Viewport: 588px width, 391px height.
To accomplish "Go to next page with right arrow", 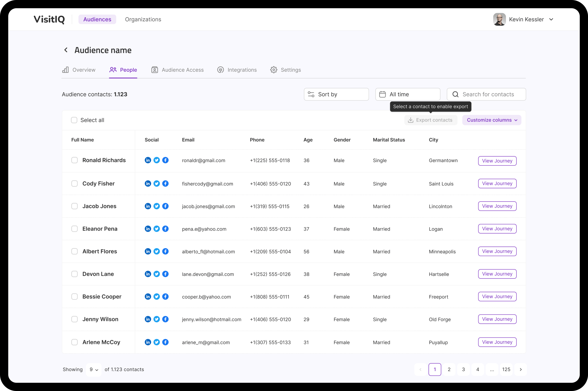I will 520,369.
